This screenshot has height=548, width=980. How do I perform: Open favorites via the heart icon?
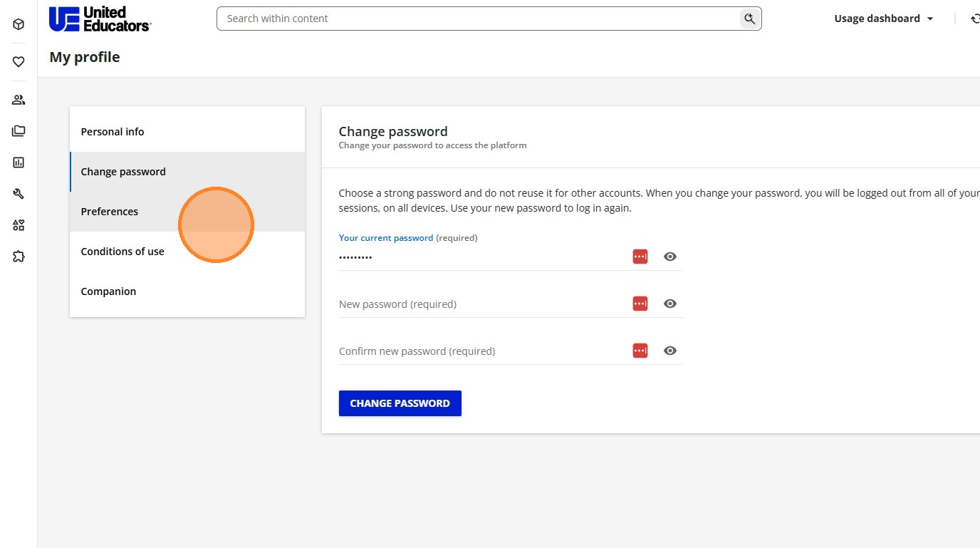[x=19, y=62]
